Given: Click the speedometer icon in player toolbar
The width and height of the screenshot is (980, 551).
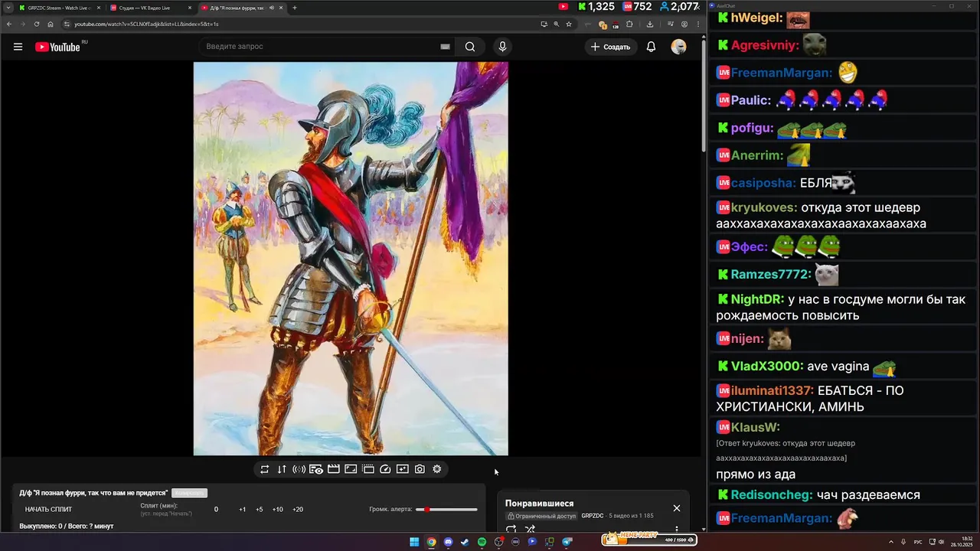Looking at the screenshot, I should click(385, 469).
